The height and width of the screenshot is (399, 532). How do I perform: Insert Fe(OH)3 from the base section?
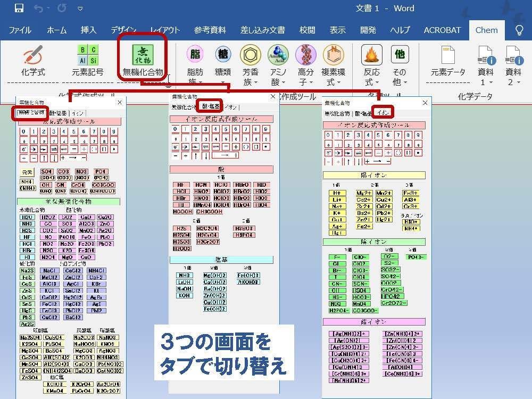pos(248,275)
